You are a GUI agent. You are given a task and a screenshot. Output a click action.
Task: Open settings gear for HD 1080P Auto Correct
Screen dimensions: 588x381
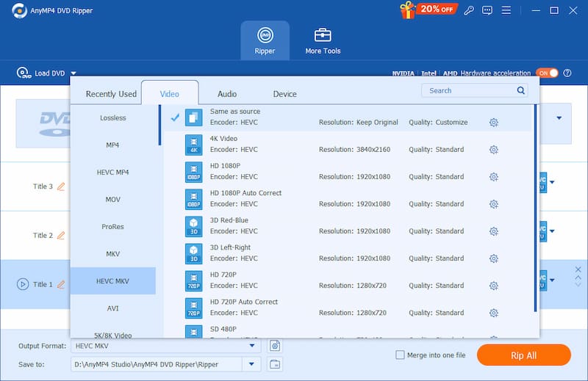click(493, 204)
